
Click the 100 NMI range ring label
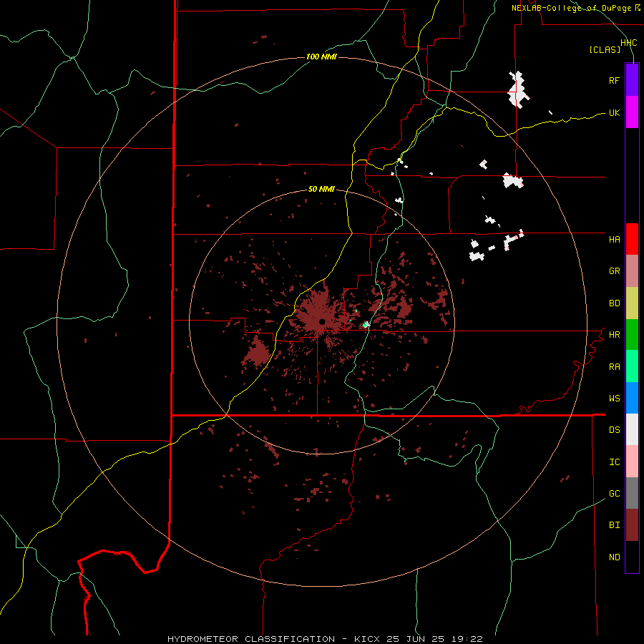coord(321,57)
